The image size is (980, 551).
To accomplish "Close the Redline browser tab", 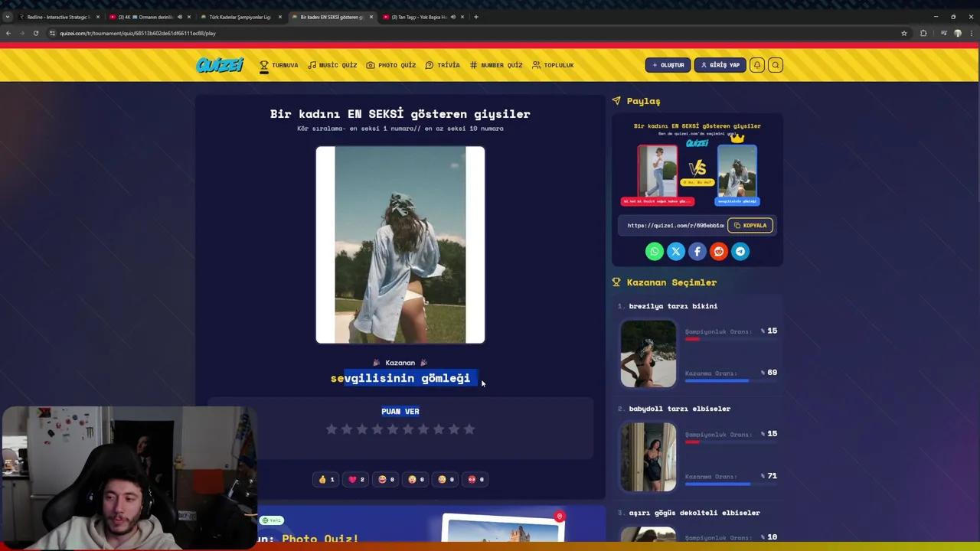I will click(97, 17).
